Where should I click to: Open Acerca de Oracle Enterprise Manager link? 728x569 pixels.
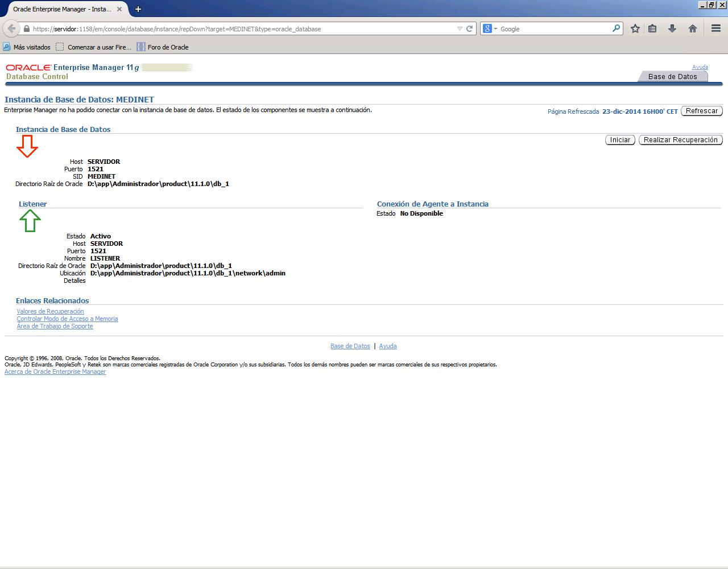point(55,372)
